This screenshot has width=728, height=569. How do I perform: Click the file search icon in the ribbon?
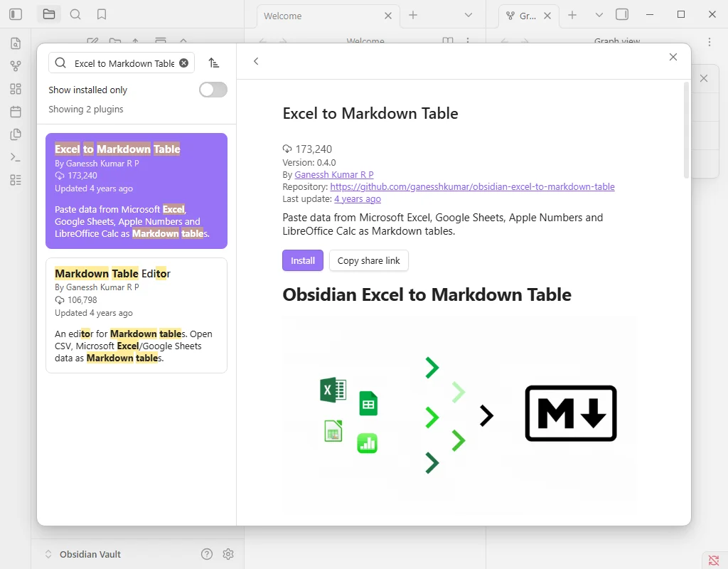tap(16, 43)
